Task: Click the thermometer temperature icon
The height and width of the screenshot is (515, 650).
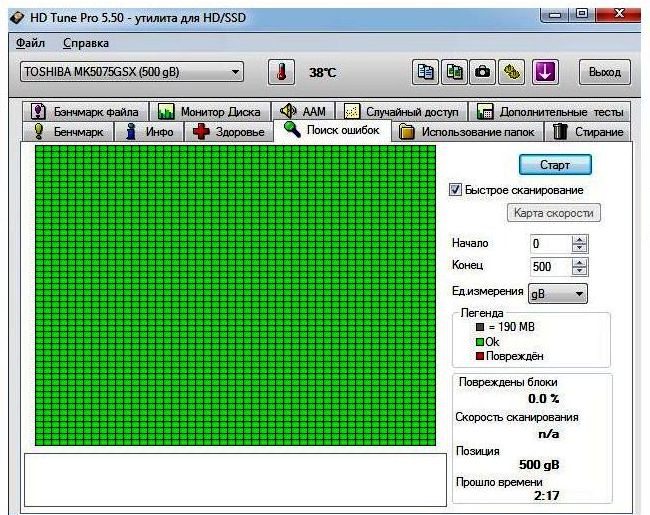Action: [x=281, y=72]
